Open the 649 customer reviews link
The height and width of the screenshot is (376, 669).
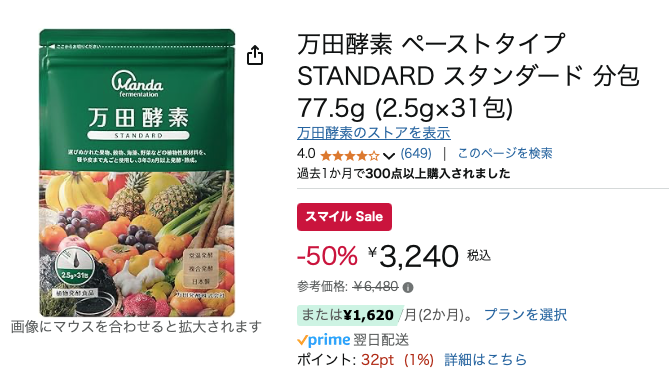(416, 153)
